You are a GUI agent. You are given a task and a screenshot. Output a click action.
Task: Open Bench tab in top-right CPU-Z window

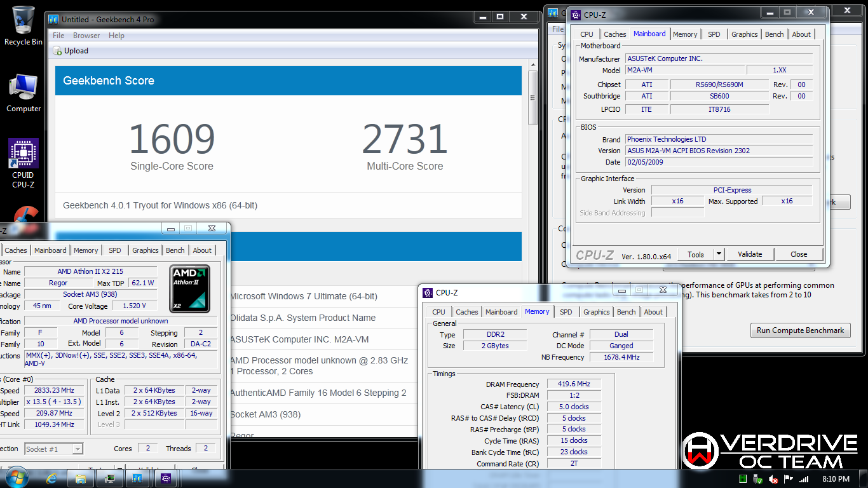click(x=774, y=34)
